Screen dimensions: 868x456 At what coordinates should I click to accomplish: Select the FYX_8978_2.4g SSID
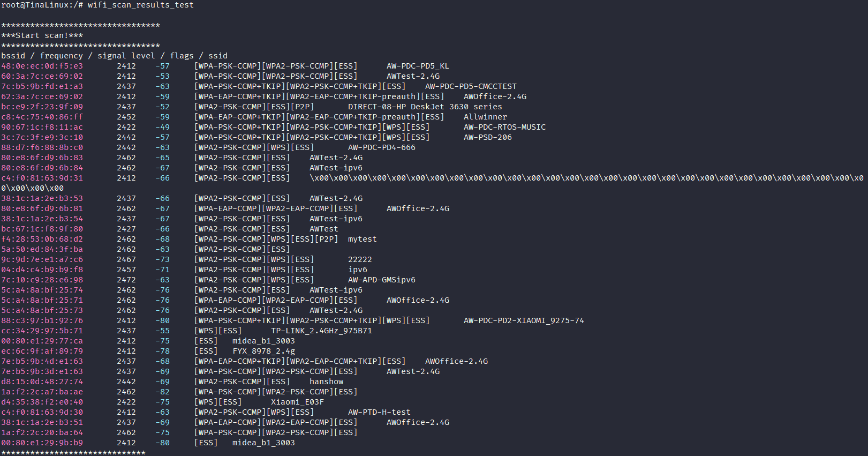coord(263,351)
